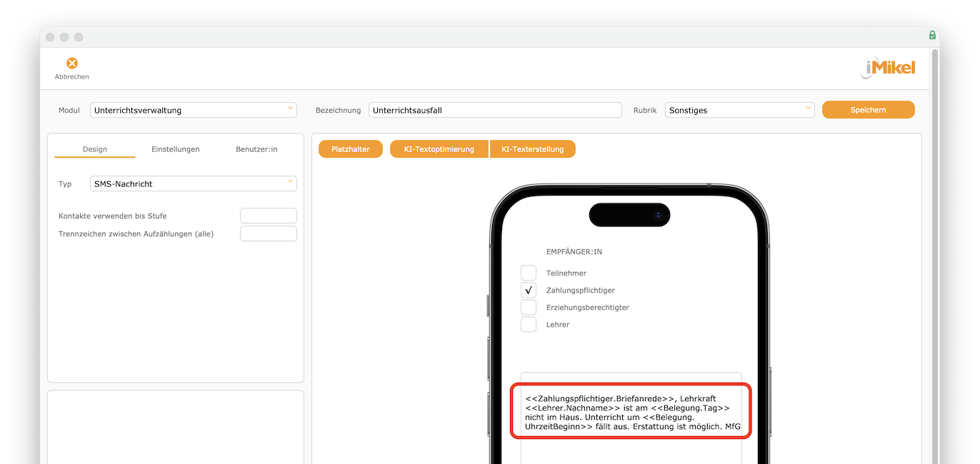Screen dimensions: 980x464
Task: Switch to the Einstellungen tab
Action: (x=175, y=149)
